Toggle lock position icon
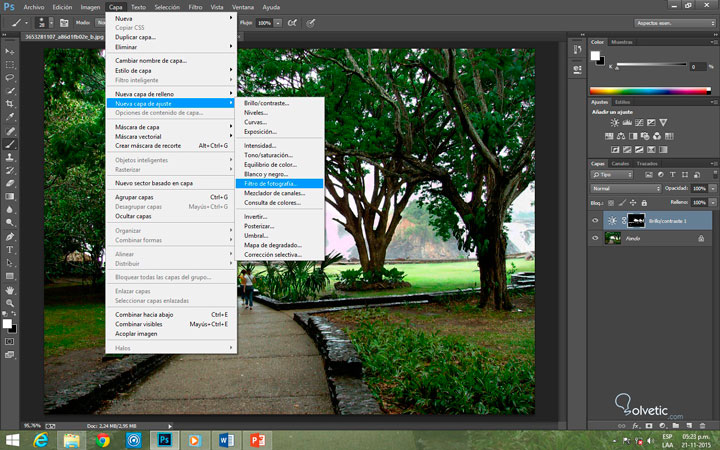This screenshot has width=720, height=450. pos(633,203)
